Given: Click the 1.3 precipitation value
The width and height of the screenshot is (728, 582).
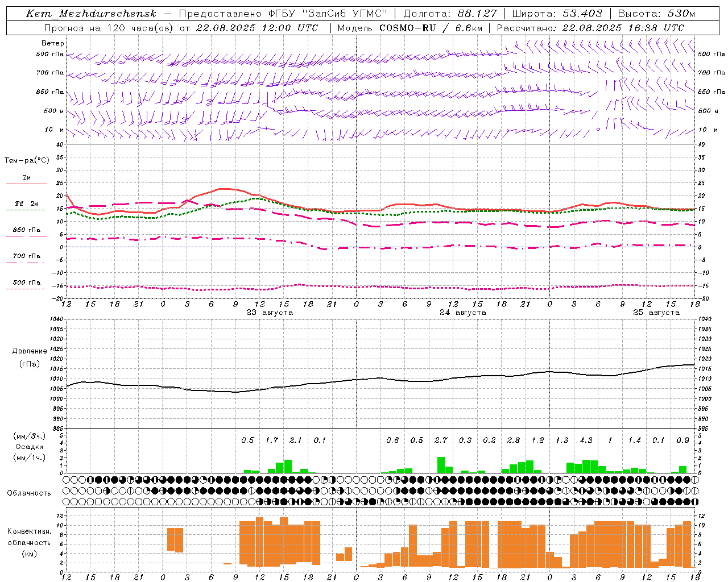Looking at the screenshot, I should (562, 440).
